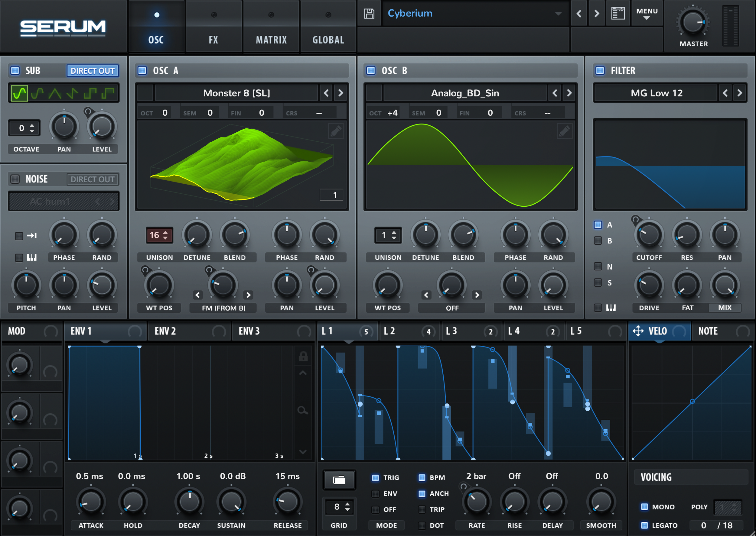Switch to the FX tab

[214, 26]
